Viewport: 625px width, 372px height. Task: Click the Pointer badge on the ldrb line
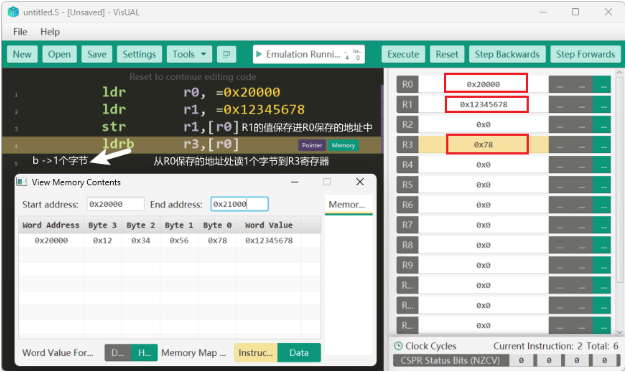click(x=312, y=145)
